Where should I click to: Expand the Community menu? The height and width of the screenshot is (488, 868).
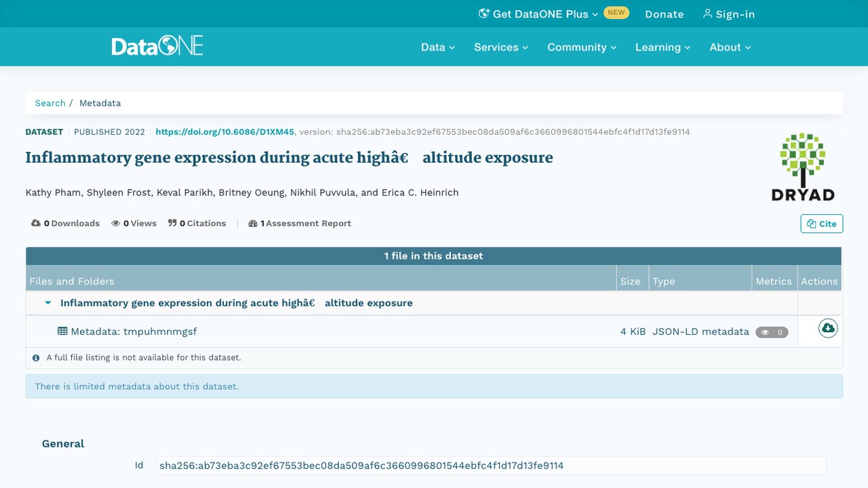(x=582, y=47)
